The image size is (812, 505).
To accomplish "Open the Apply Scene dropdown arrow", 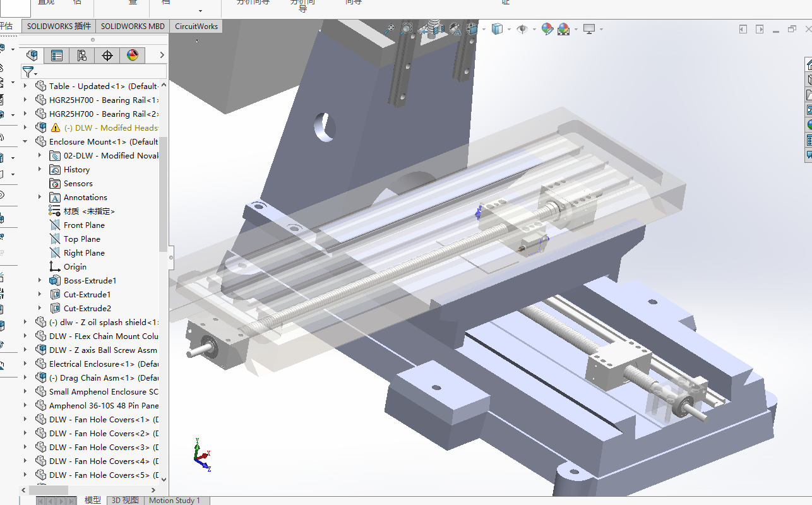I will (575, 29).
